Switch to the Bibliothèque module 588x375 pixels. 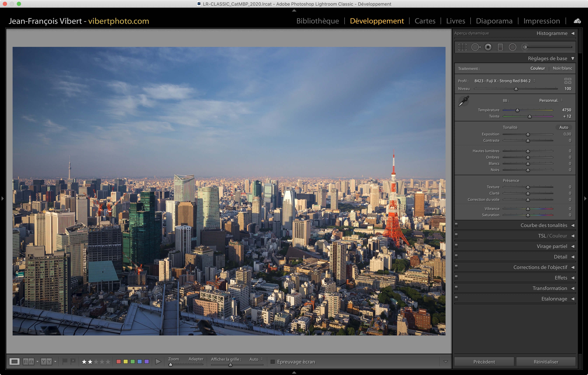(317, 21)
